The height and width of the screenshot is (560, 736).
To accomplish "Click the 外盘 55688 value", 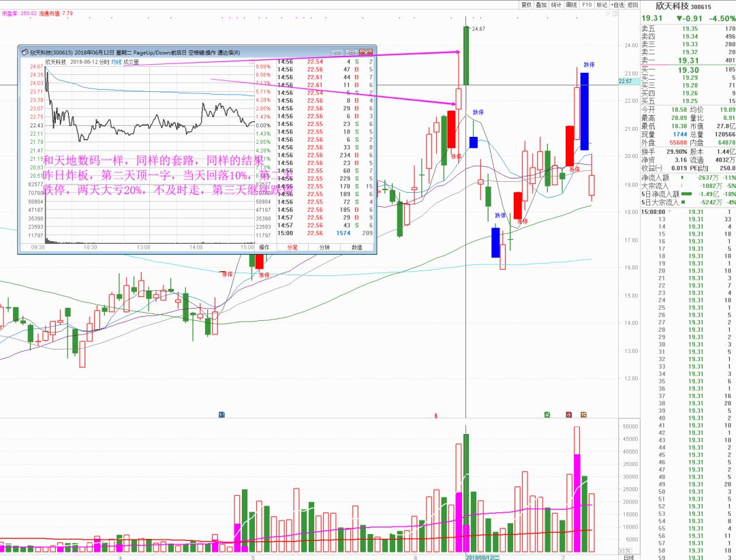I will pyautogui.click(x=678, y=142).
